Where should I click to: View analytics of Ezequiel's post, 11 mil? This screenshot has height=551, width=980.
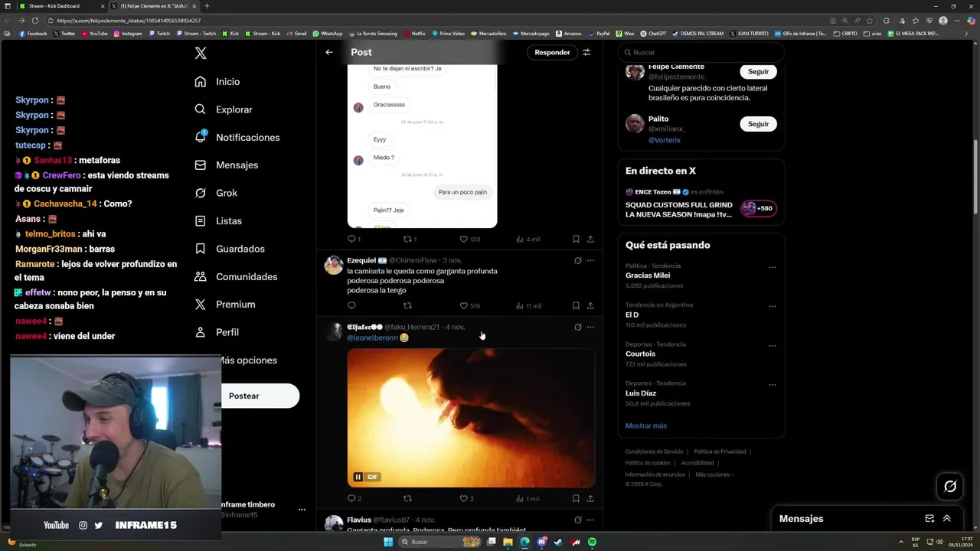pyautogui.click(x=528, y=305)
